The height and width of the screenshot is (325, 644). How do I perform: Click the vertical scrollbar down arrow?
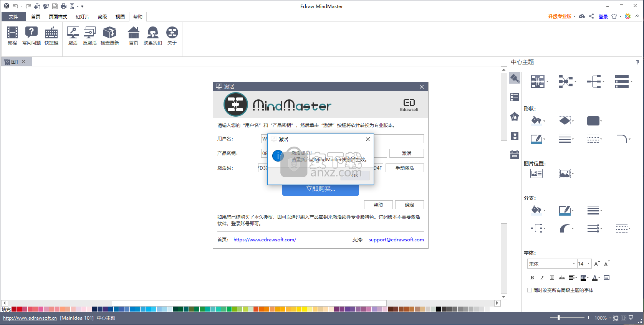504,297
